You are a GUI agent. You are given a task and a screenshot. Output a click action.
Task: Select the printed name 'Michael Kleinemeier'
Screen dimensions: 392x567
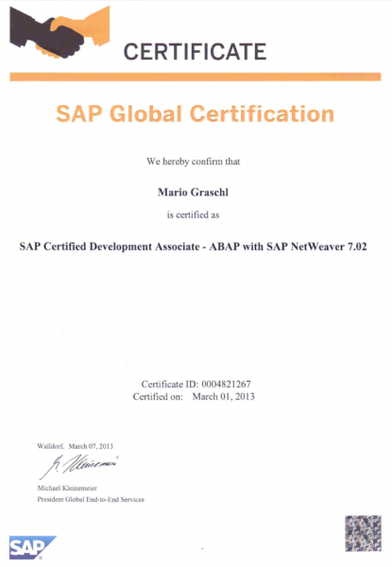click(x=67, y=489)
